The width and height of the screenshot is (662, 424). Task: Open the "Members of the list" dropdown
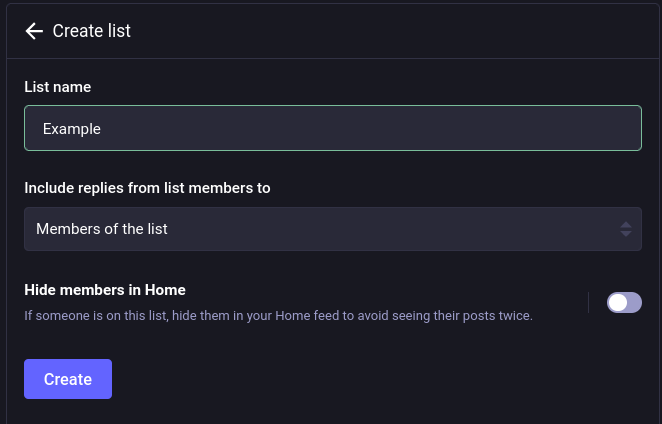tap(332, 229)
